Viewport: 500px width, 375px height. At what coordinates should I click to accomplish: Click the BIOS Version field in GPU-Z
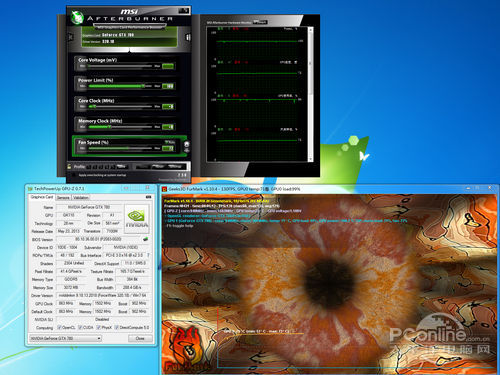[x=99, y=239]
